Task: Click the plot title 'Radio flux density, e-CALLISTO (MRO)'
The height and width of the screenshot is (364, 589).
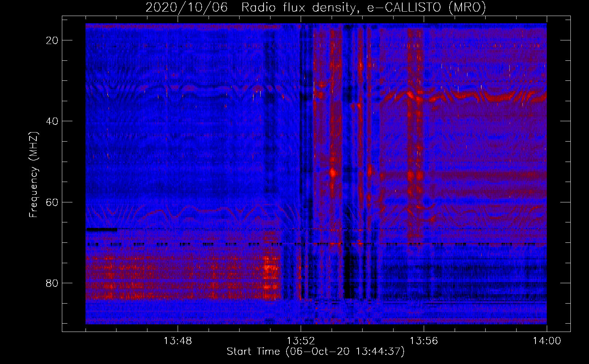Action: coord(364,7)
